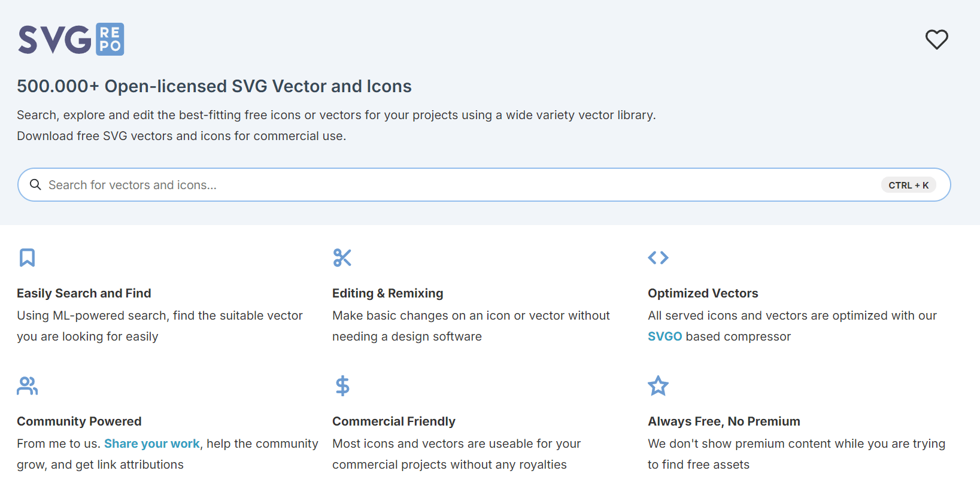Screen dimensions: 980x498
Task: Click the dollar icon for Commercial Friendly
Action: (342, 385)
